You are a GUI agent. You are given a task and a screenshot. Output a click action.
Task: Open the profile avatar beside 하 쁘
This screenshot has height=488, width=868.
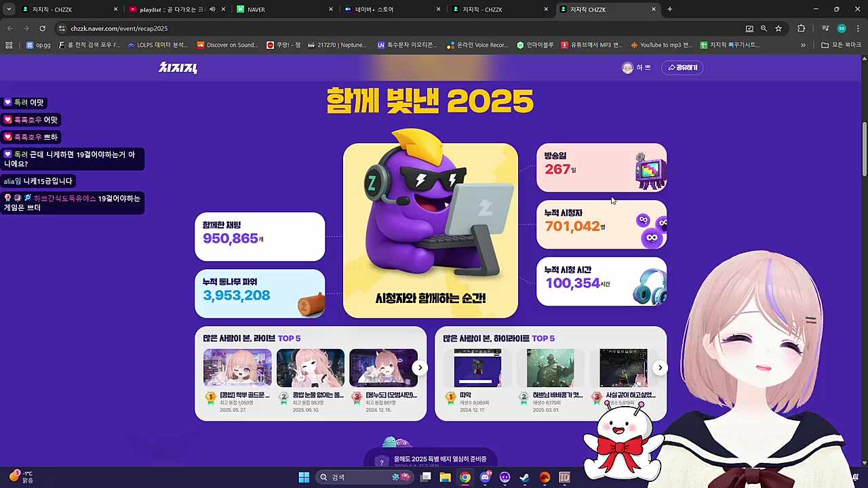point(627,67)
